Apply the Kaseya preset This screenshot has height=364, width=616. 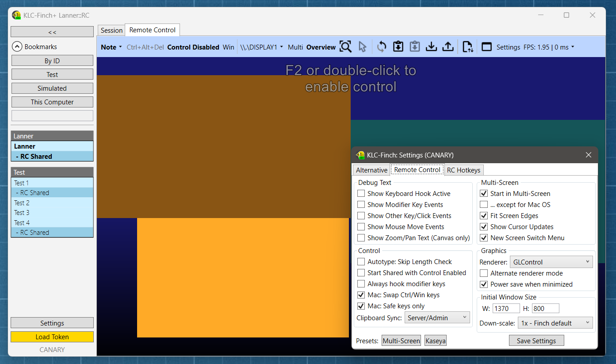click(x=436, y=341)
